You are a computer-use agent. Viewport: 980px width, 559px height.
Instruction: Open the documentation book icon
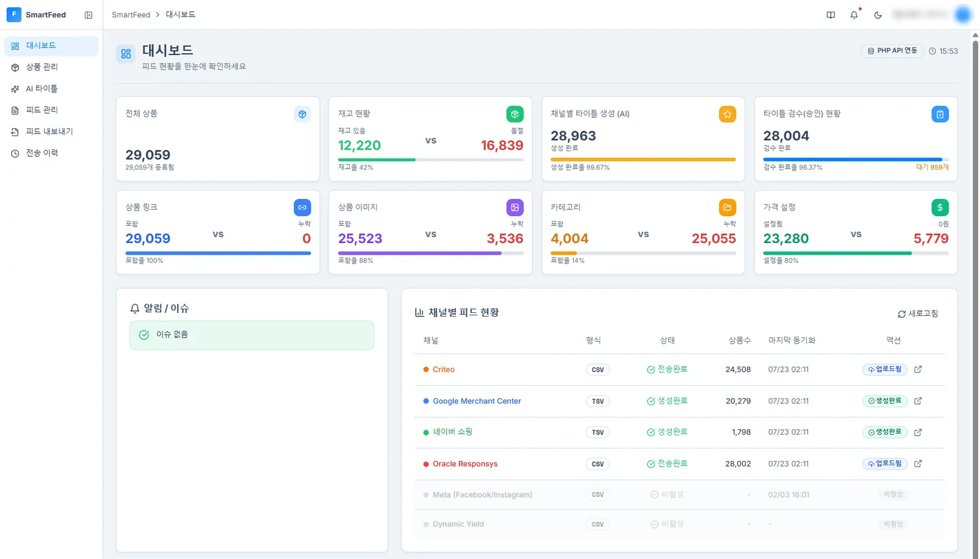tap(831, 15)
